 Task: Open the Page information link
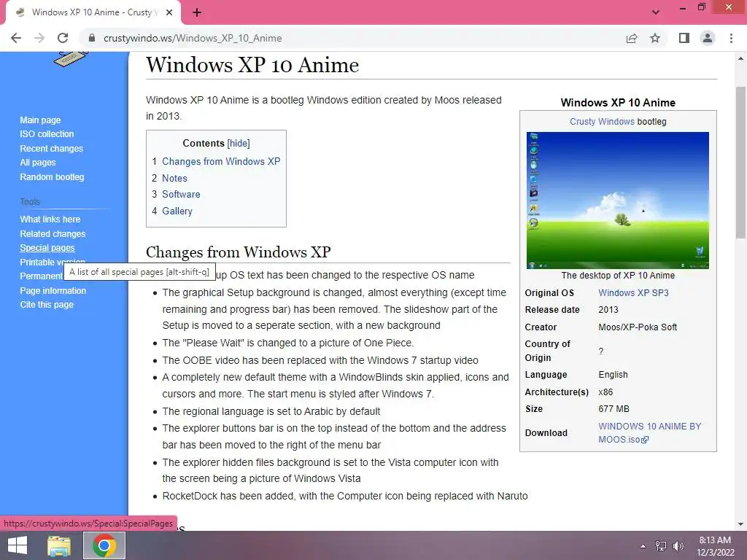[53, 290]
